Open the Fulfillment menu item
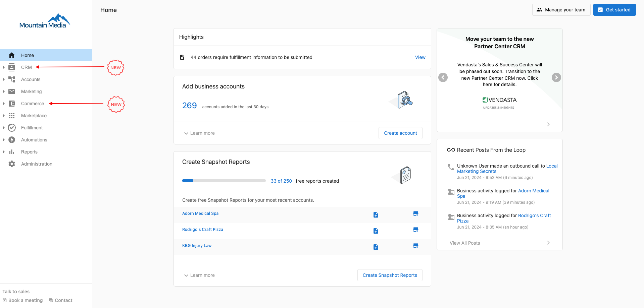The width and height of the screenshot is (644, 308). point(46,128)
